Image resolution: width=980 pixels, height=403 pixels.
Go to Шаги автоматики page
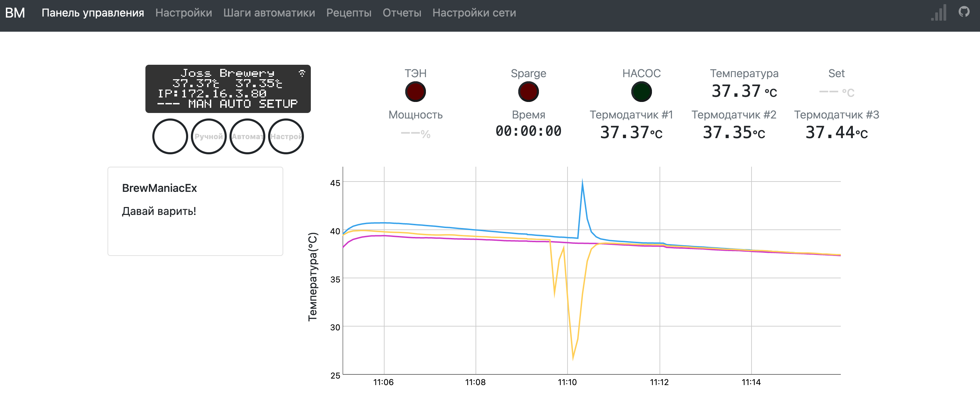tap(269, 13)
